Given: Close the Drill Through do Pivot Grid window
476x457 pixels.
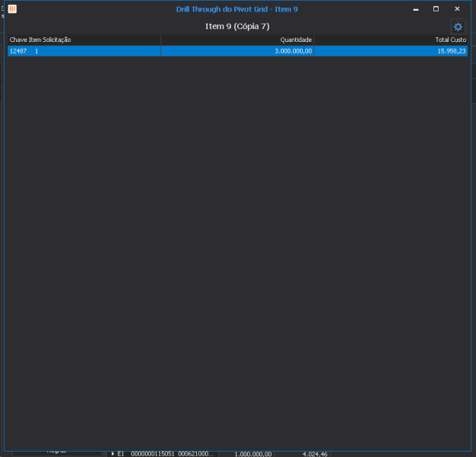Looking at the screenshot, I should (x=457, y=9).
